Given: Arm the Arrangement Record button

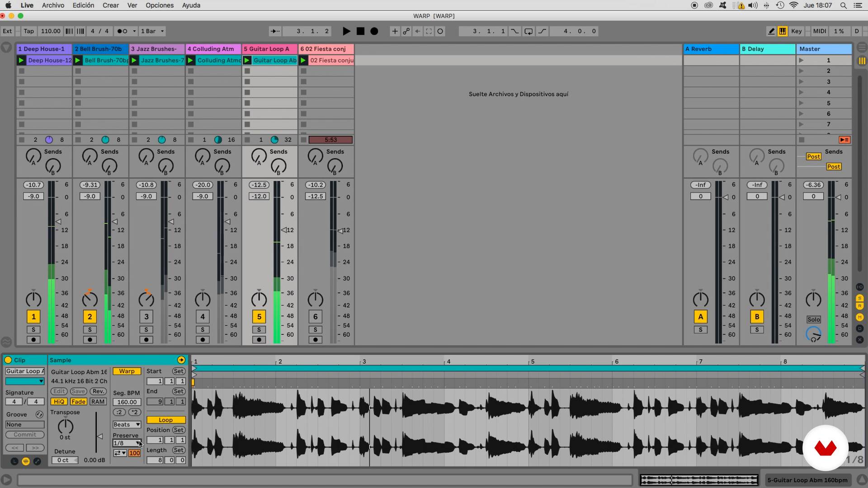Looking at the screenshot, I should click(x=374, y=31).
